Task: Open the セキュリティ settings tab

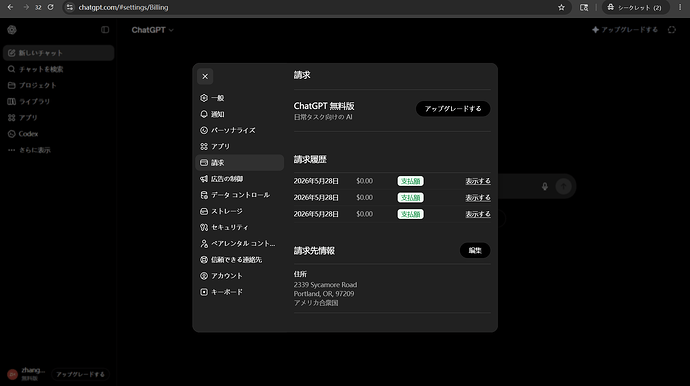Action: (239, 228)
